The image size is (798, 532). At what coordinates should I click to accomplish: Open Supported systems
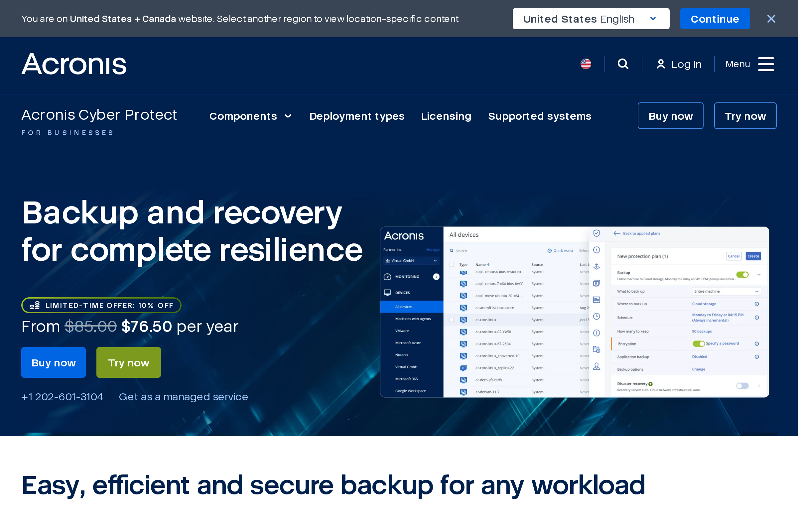539,116
